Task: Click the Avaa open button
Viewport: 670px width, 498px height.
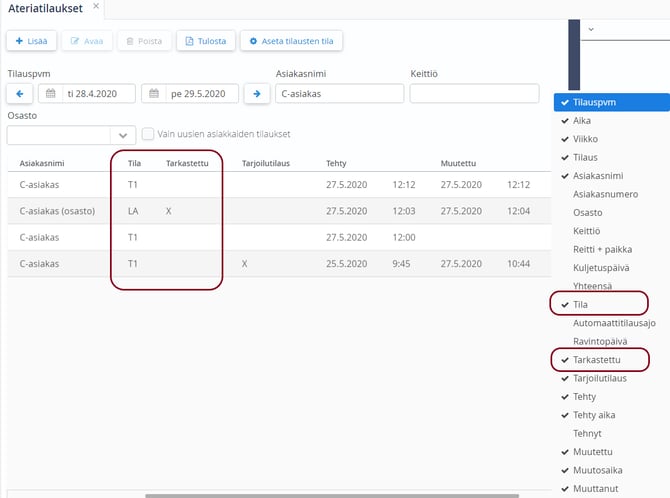Action: 87,41
